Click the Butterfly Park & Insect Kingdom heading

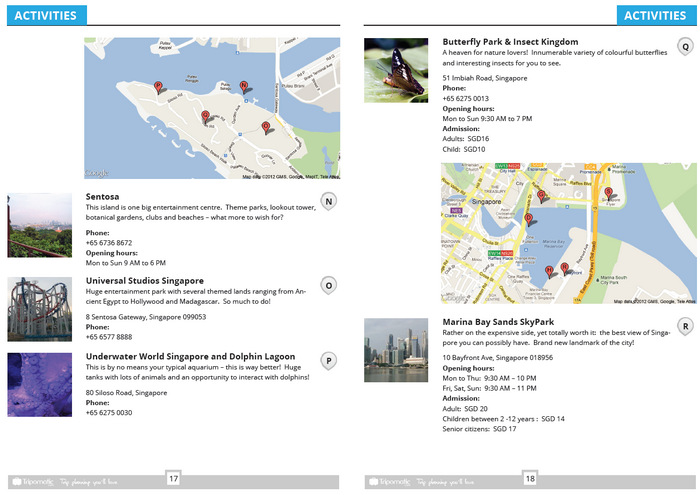click(510, 42)
